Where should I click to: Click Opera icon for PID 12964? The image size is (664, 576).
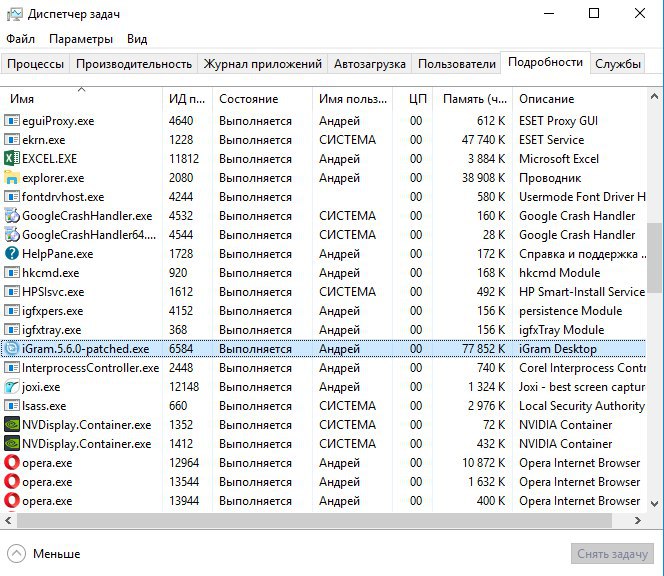[x=12, y=462]
